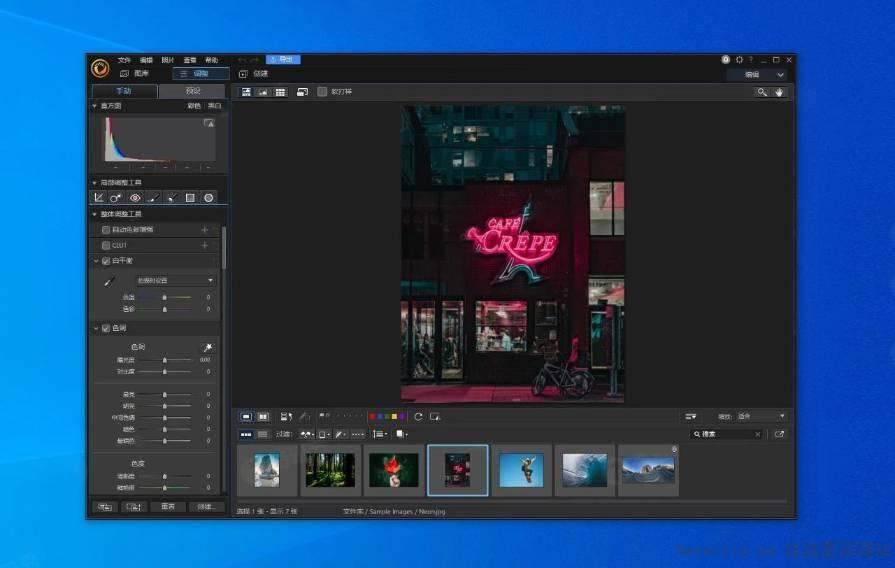This screenshot has width=895, height=568.
Task: Open the zoom level dropdown
Action: [x=761, y=417]
